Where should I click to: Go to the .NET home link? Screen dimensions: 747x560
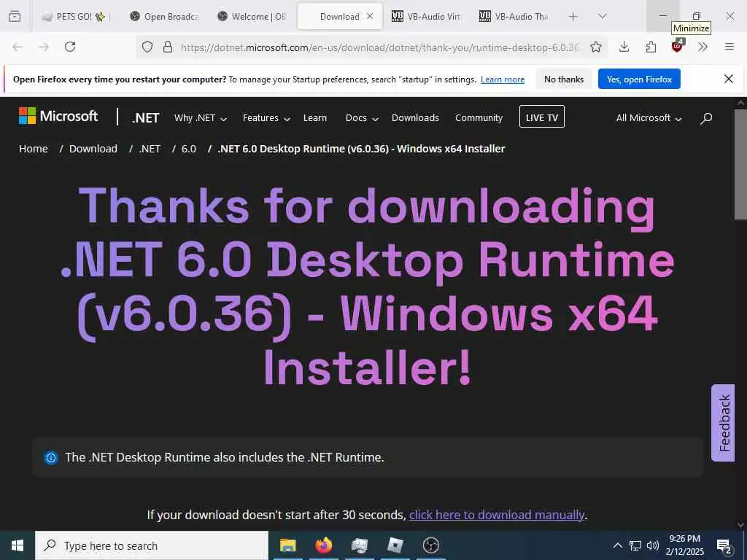145,117
